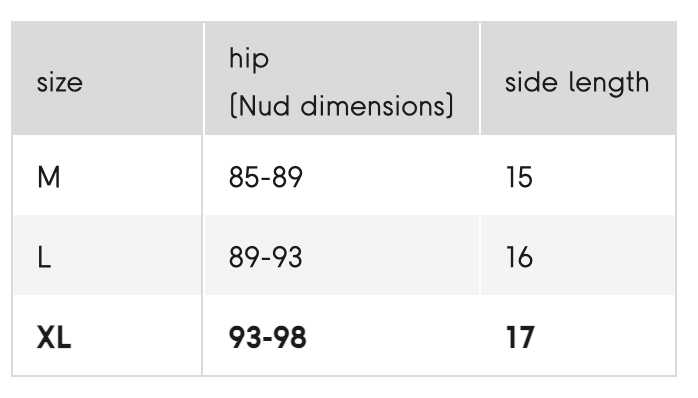This screenshot has height=398, width=698.
Task: Select the bold XL size cell
Action: tap(107, 336)
